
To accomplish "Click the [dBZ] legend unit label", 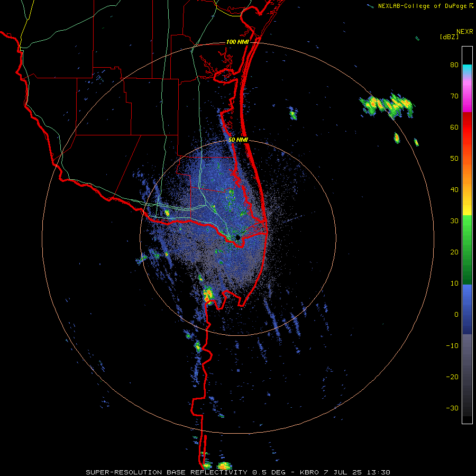I will (449, 36).
